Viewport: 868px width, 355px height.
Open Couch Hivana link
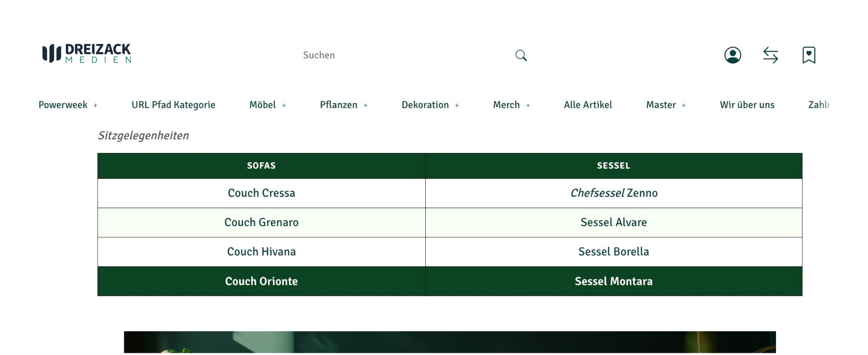point(261,252)
